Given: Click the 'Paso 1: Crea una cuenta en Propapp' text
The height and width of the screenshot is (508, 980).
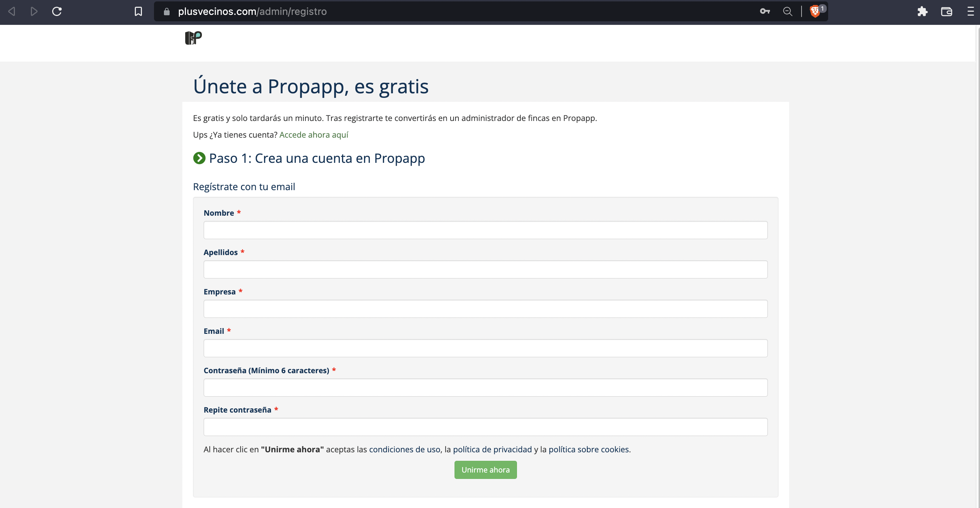Looking at the screenshot, I should pyautogui.click(x=317, y=158).
